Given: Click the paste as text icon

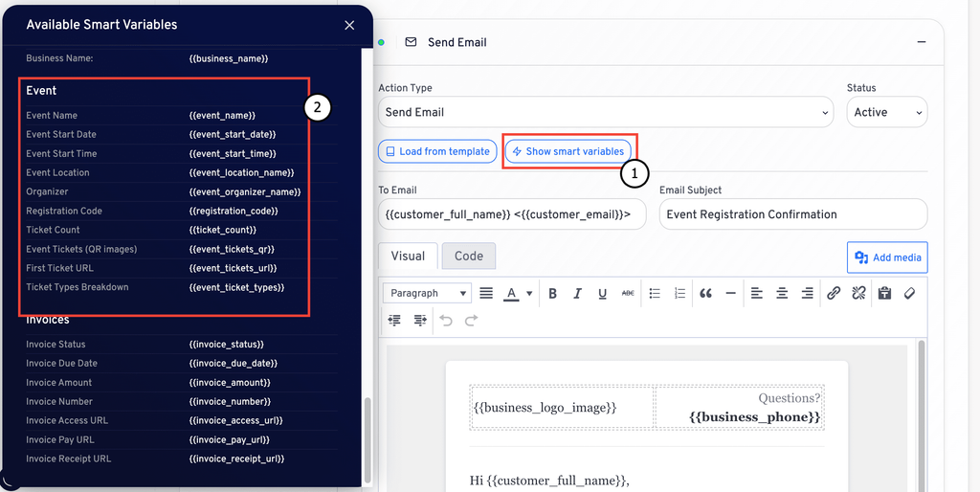Looking at the screenshot, I should 884,293.
